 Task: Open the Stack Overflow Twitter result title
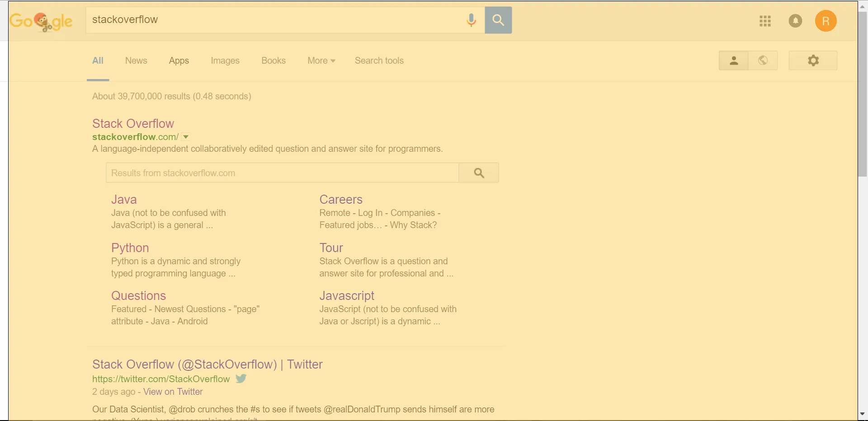pos(208,364)
